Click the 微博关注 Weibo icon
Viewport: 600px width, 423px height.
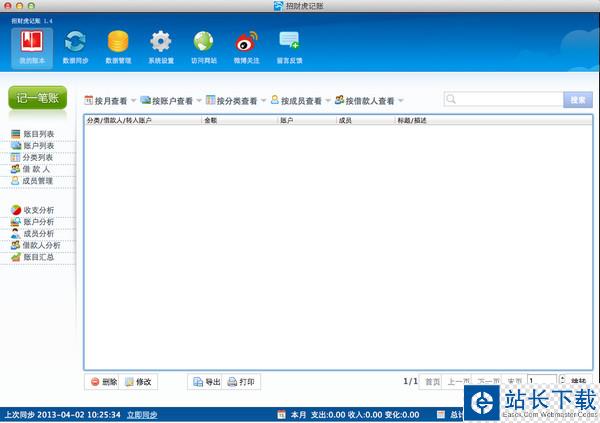(246, 43)
